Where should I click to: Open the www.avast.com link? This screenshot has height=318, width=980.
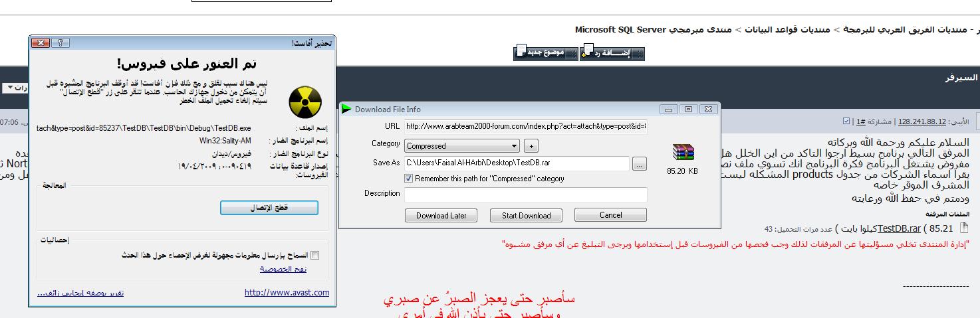coord(287,292)
